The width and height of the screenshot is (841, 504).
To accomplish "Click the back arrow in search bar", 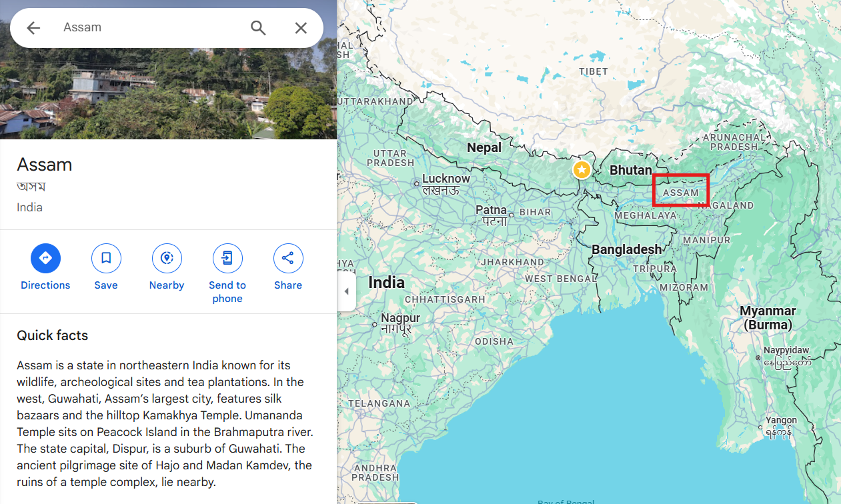I will coord(33,27).
